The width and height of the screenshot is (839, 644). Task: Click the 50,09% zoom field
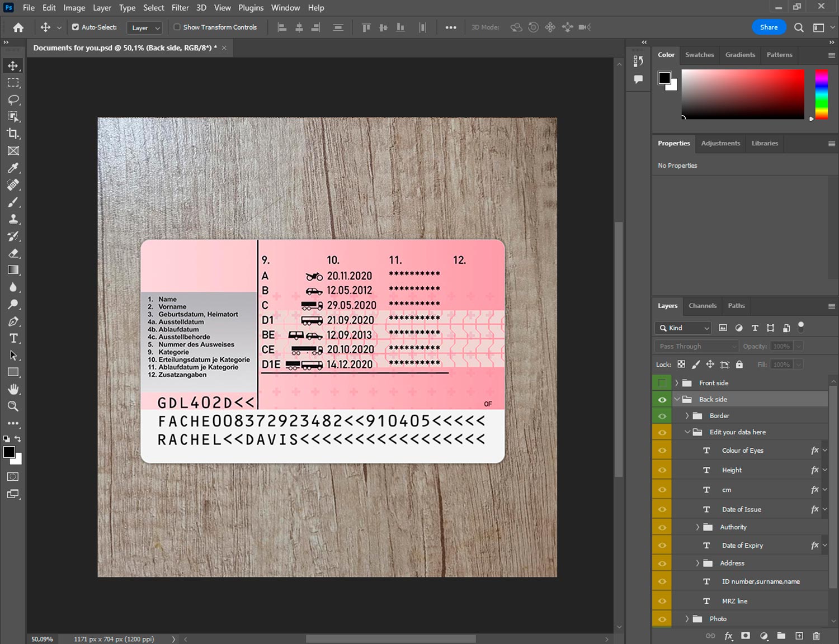point(43,639)
